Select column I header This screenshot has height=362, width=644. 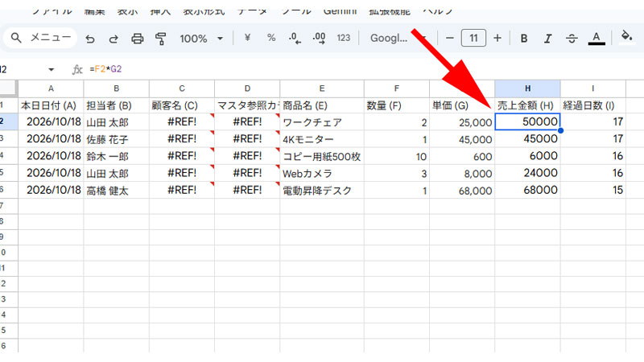tap(593, 88)
